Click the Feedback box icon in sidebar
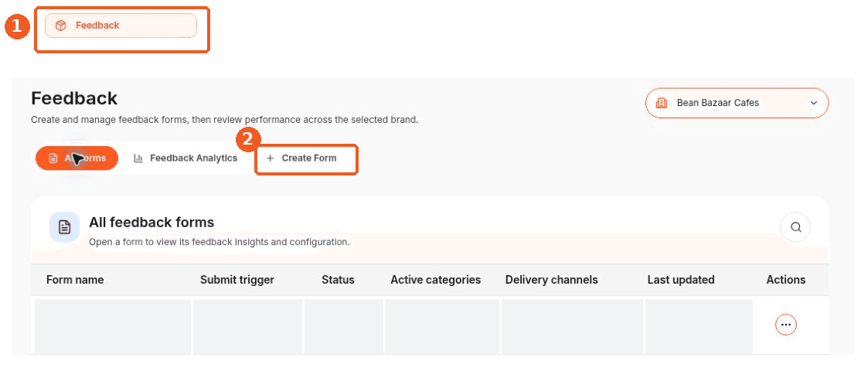 61,26
